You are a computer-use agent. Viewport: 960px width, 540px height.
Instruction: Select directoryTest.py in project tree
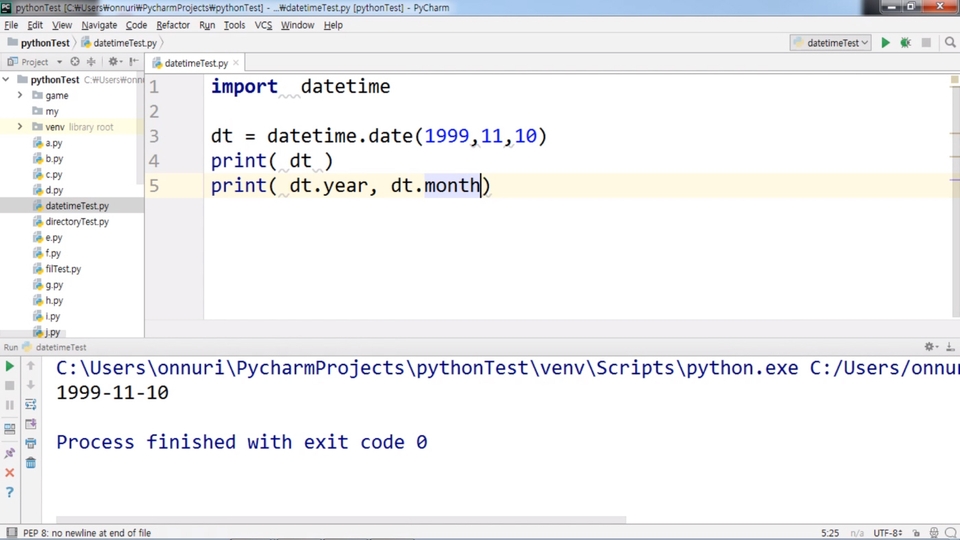tap(77, 222)
